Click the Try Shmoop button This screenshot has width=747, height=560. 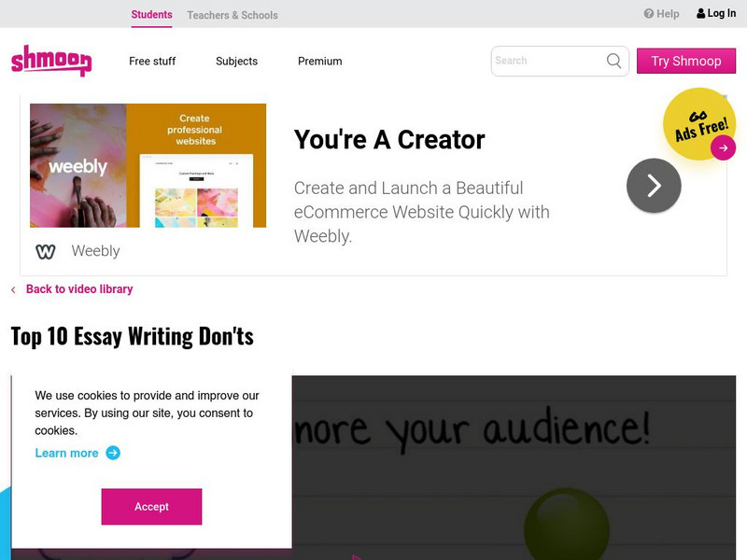tap(686, 61)
